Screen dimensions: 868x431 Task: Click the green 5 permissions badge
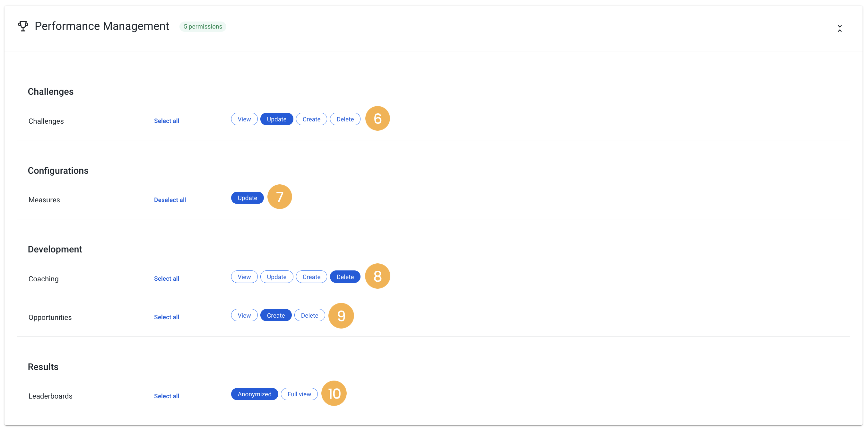click(203, 26)
